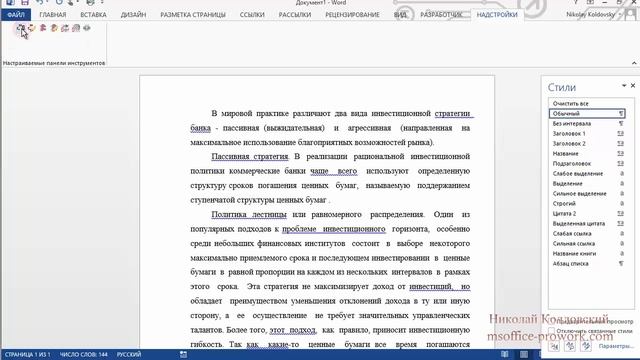This screenshot has height=360, width=640.
Task: Apply the 'Заголовок 1' style
Action: coord(587,133)
